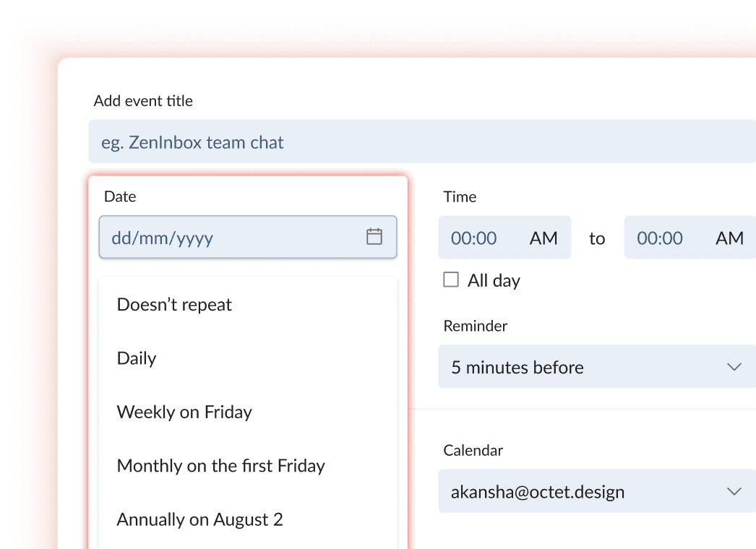
Task: Expand the Calendar account dropdown chevron
Action: click(734, 491)
